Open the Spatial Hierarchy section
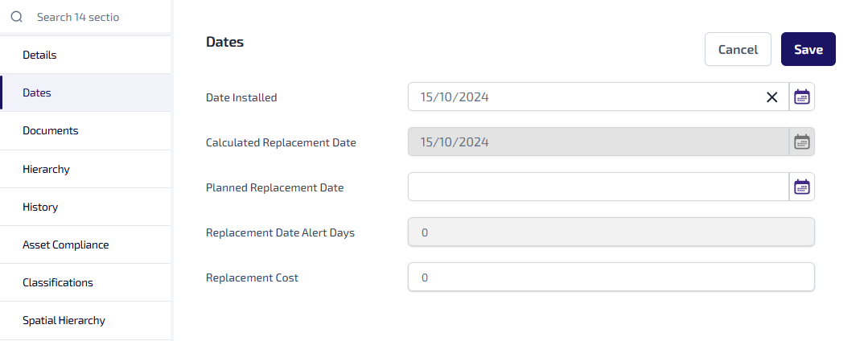 click(85, 320)
